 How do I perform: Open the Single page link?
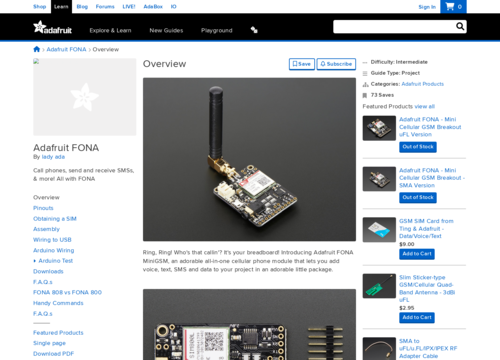pos(49,343)
